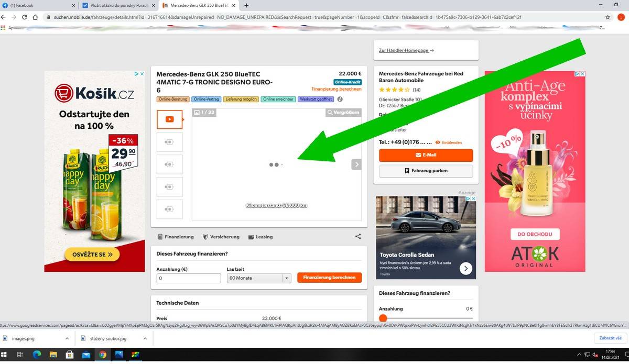Open dealer reviews count (14)
629x364 pixels.
click(417, 90)
